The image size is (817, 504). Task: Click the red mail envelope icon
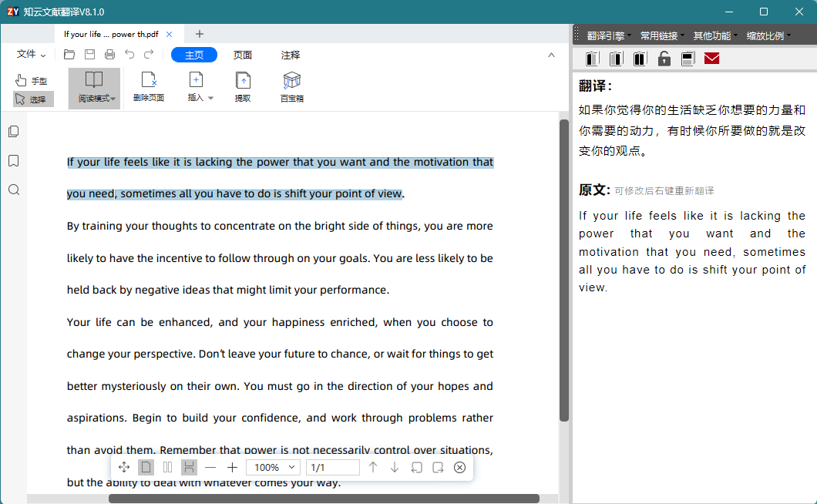[x=711, y=59]
